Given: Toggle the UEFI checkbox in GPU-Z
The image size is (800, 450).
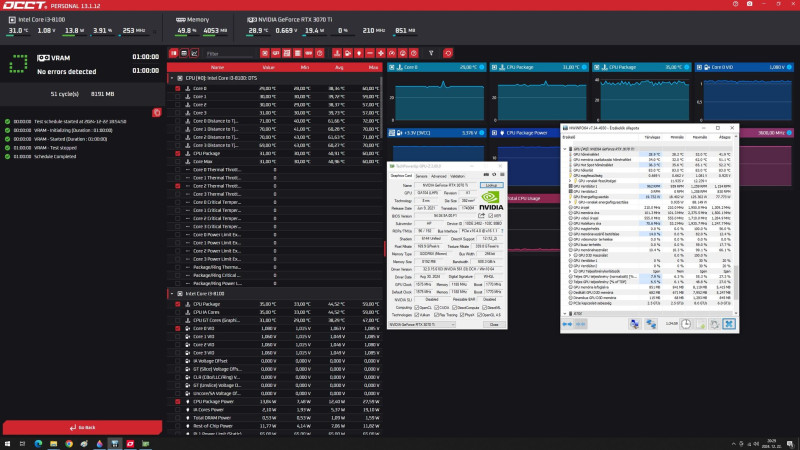Looking at the screenshot, I should click(491, 216).
